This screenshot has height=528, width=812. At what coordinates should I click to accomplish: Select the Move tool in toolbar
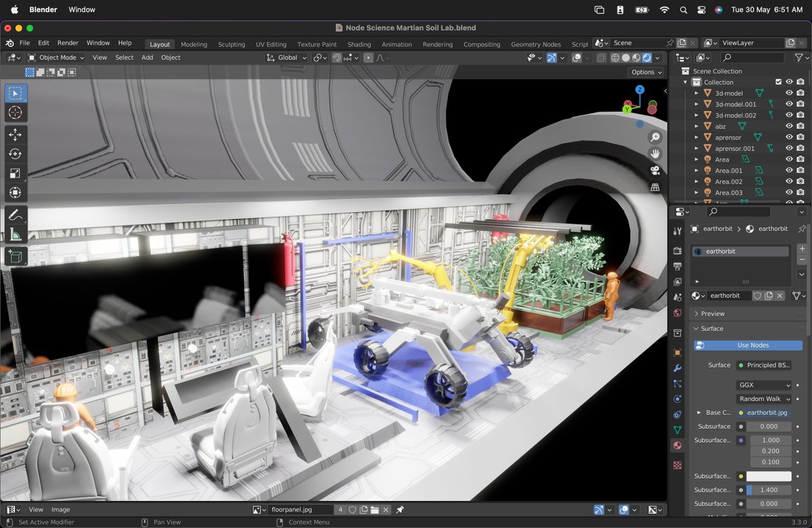16,135
